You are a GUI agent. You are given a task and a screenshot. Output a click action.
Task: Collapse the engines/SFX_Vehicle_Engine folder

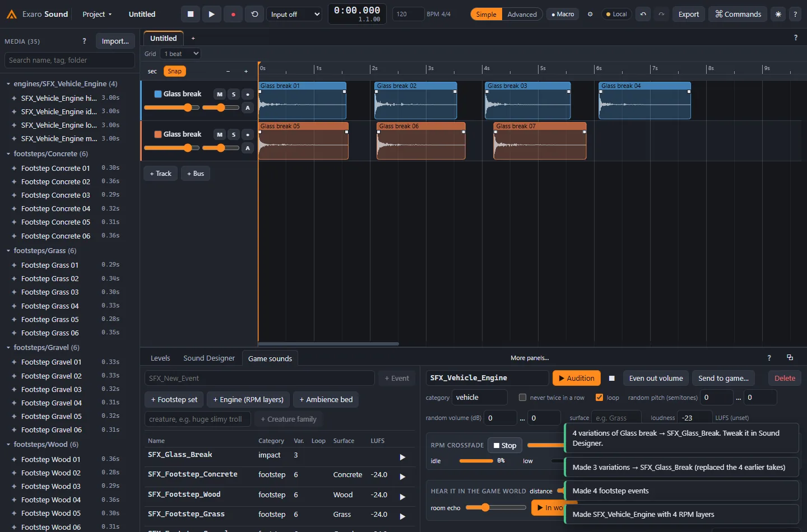(8, 84)
